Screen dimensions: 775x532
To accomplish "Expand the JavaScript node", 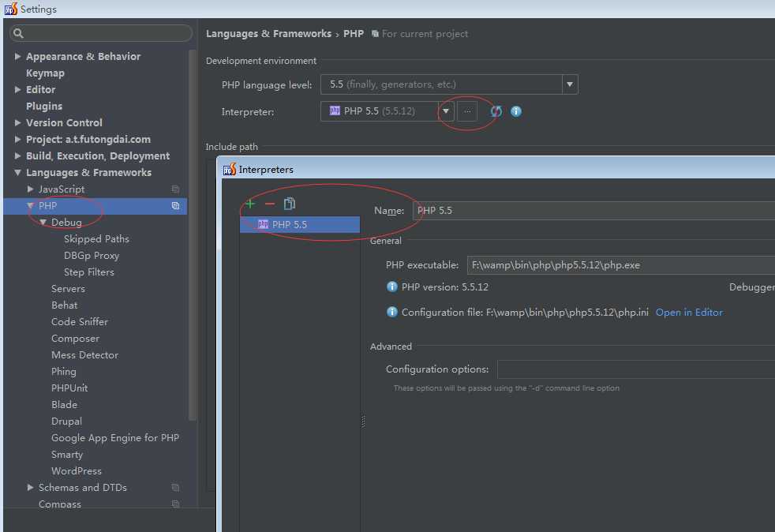I will [30, 189].
